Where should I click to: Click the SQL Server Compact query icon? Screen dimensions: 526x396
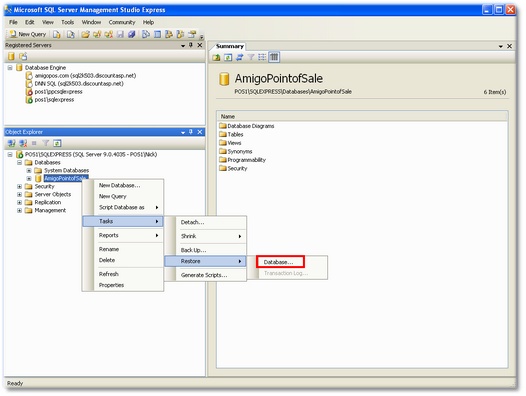click(70, 34)
